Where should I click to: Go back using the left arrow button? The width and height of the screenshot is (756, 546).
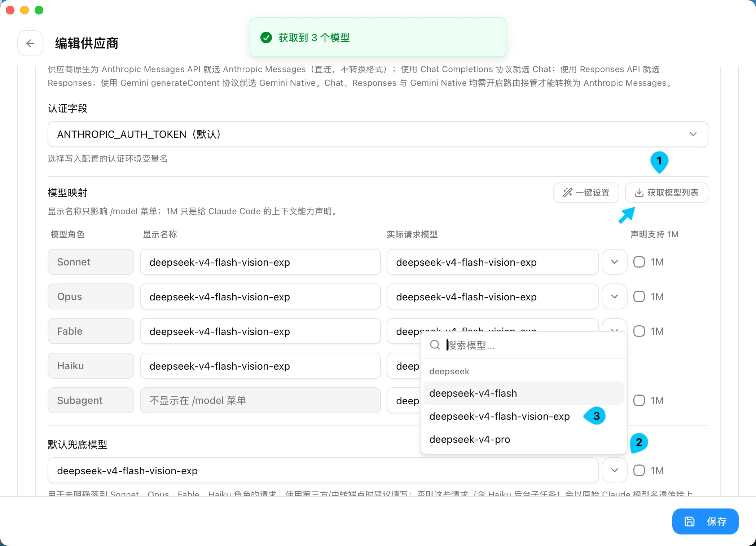pos(30,43)
